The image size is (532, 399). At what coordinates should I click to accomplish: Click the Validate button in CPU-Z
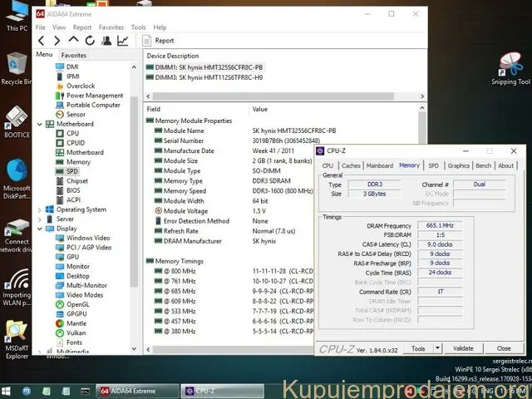coord(463,348)
